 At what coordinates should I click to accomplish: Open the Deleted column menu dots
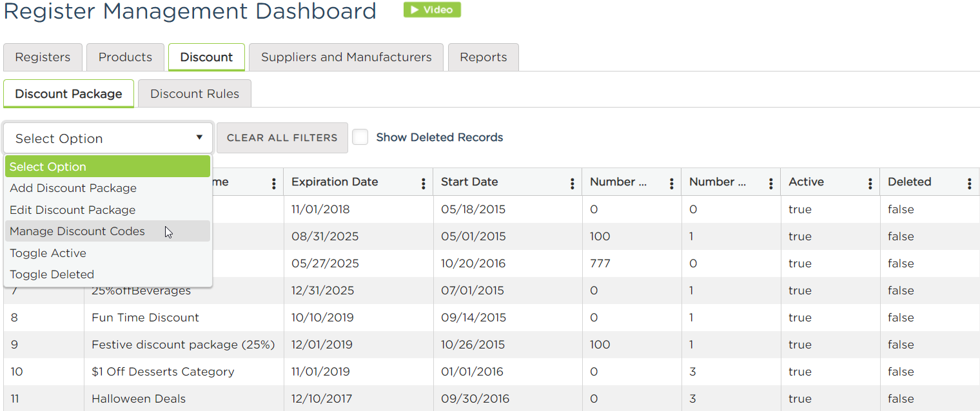click(x=969, y=184)
